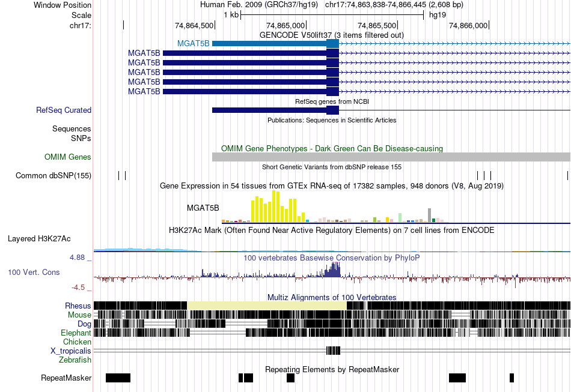Open Multiz Alignments of 100 Vertebrates title
This screenshot has width=571, height=392.
click(x=332, y=298)
